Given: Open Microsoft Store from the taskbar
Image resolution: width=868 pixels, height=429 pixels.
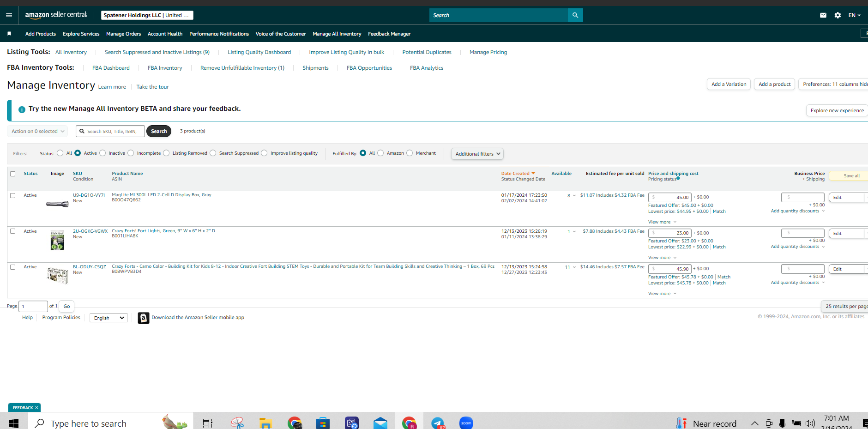Looking at the screenshot, I should click(x=323, y=423).
